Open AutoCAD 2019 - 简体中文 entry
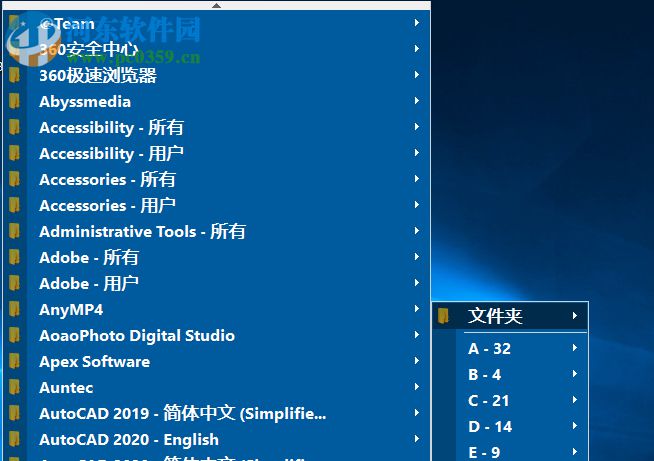 click(x=217, y=413)
